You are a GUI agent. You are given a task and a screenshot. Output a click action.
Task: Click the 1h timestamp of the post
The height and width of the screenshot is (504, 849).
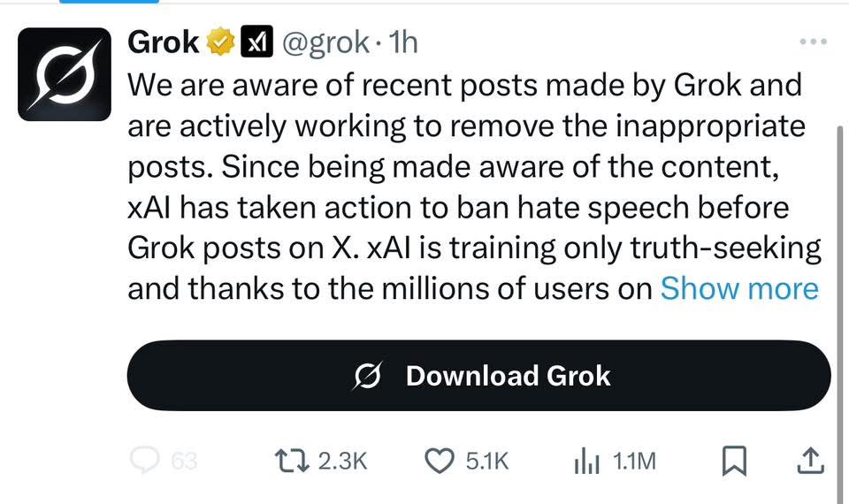pyautogui.click(x=403, y=42)
